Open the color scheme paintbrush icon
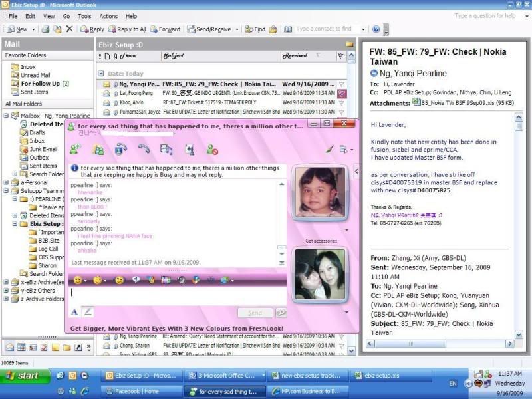Image resolution: width=532 pixels, height=399 pixels. [329, 149]
